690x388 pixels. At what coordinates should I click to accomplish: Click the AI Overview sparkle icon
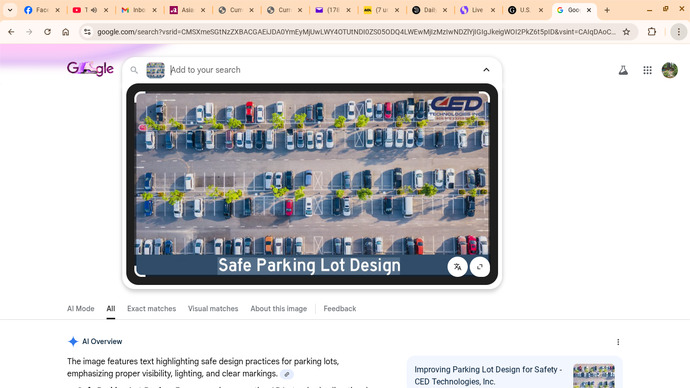(x=73, y=341)
